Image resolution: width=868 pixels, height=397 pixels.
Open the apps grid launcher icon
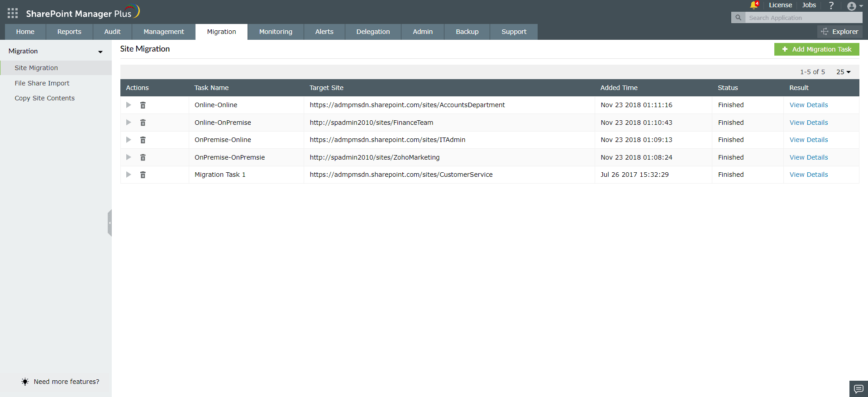[x=13, y=13]
